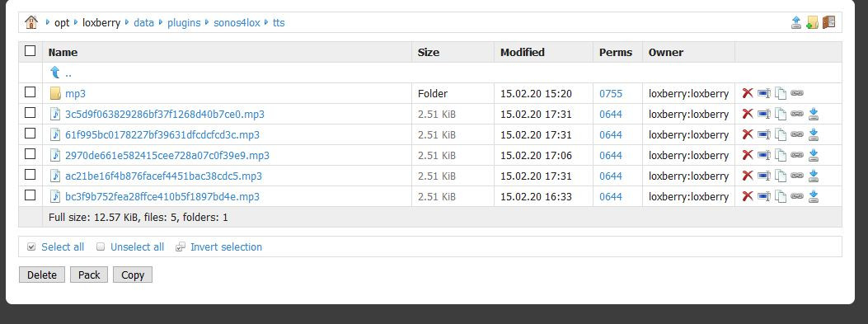868x324 pixels.
Task: Create a new item with folder-plus icon
Action: tap(812, 23)
